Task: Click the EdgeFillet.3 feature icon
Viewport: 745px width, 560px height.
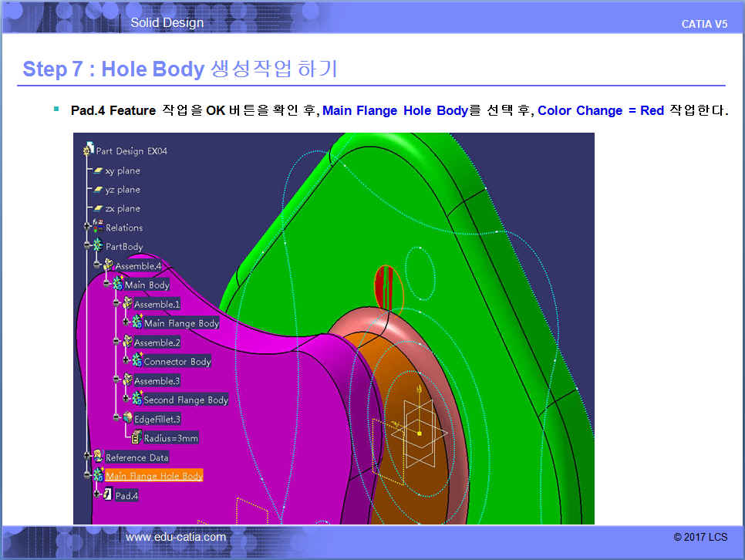Action: click(x=127, y=419)
